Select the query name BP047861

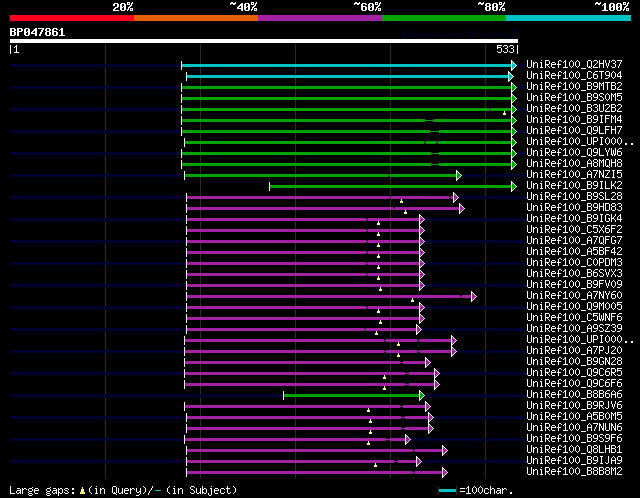[37, 32]
